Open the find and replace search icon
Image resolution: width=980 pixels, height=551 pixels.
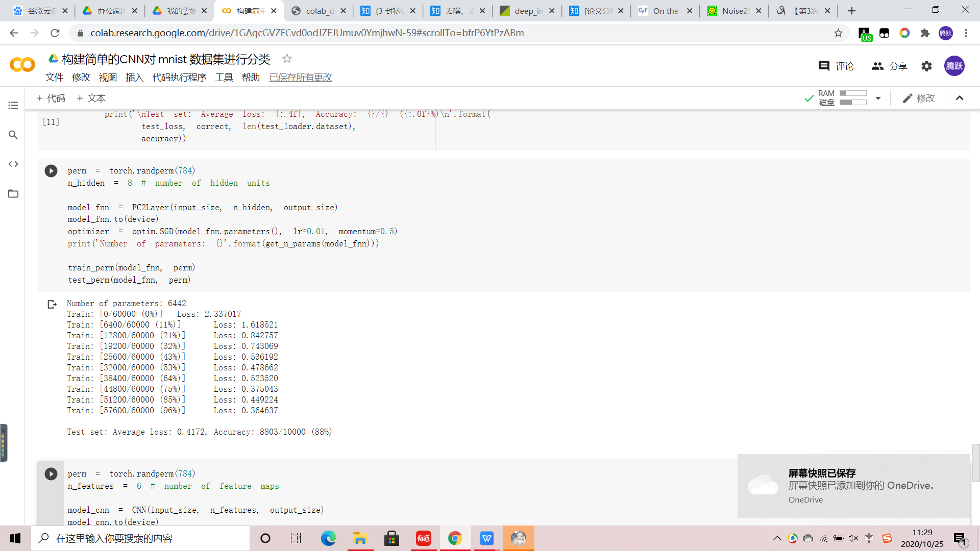(13, 135)
